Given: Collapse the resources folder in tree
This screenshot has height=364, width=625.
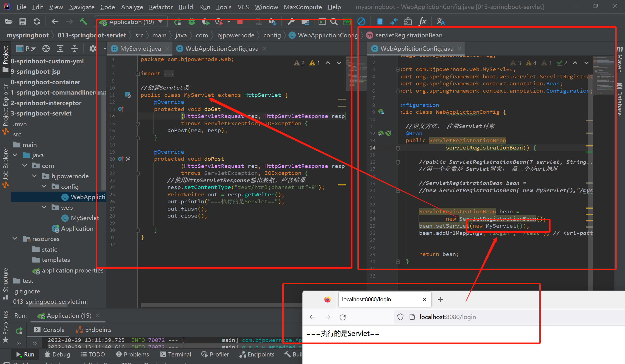Looking at the screenshot, I should pos(15,239).
